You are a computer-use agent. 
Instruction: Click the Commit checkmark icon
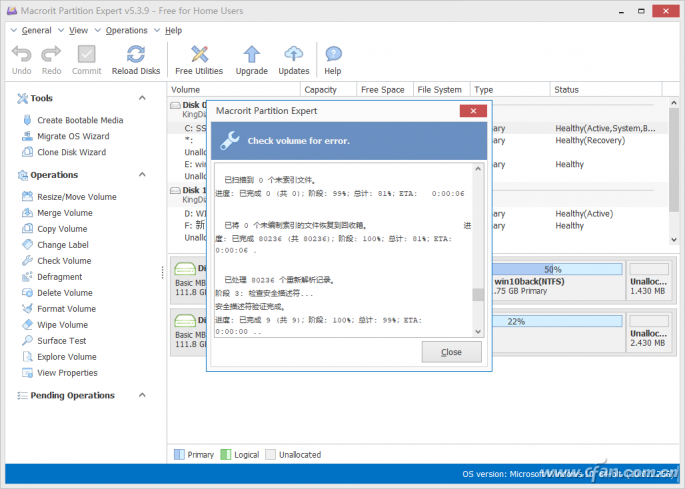coord(86,54)
